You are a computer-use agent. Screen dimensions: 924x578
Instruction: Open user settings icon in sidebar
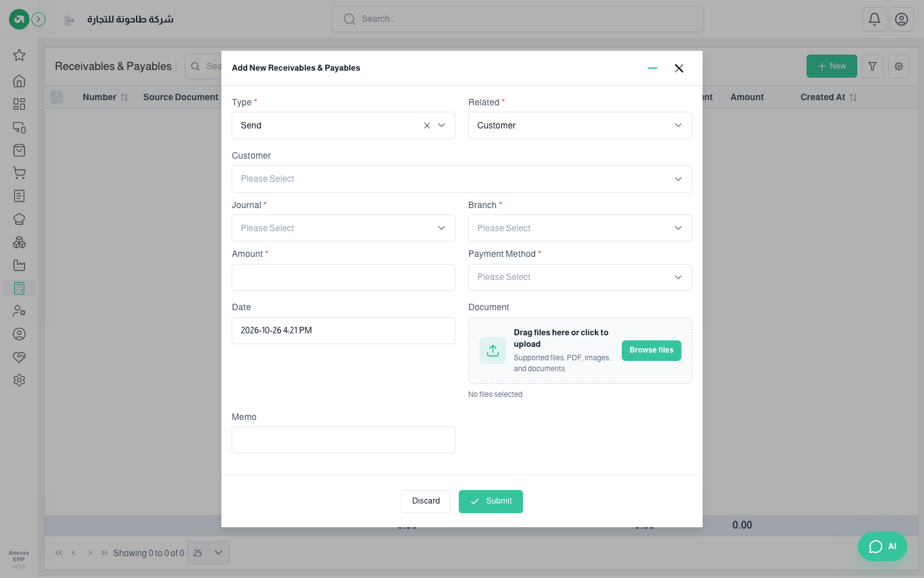[19, 311]
